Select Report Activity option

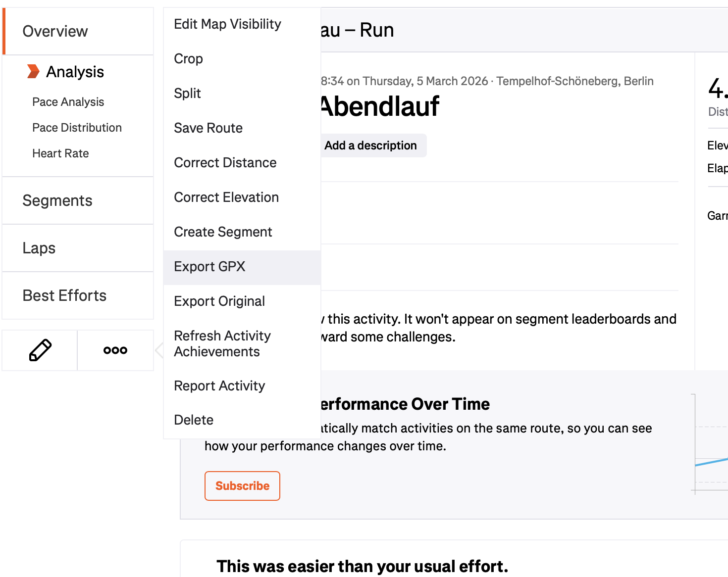coord(219,385)
